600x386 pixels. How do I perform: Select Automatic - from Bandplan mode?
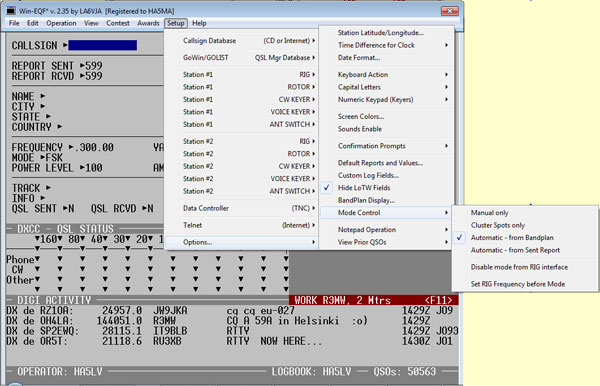(525, 238)
